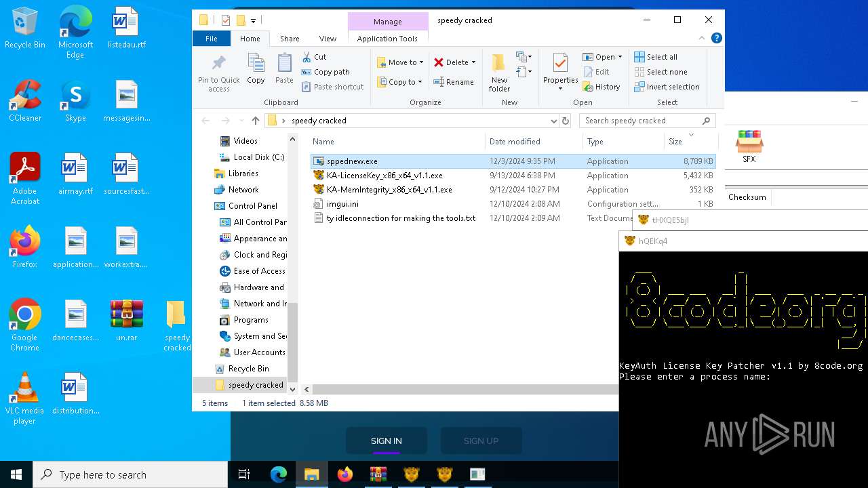Open Adobe Acrobat desktop shortcut
868x488 pixels.
click(x=24, y=180)
